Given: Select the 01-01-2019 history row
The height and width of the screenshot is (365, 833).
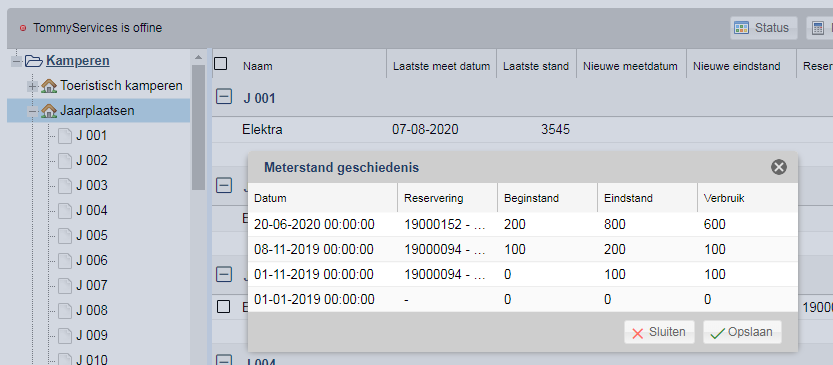Looking at the screenshot, I should (523, 300).
